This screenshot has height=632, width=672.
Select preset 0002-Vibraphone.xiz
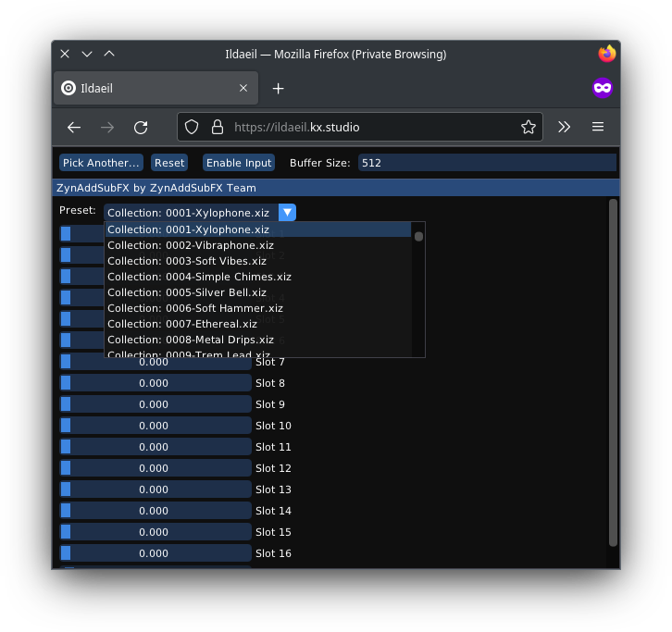pos(258,245)
